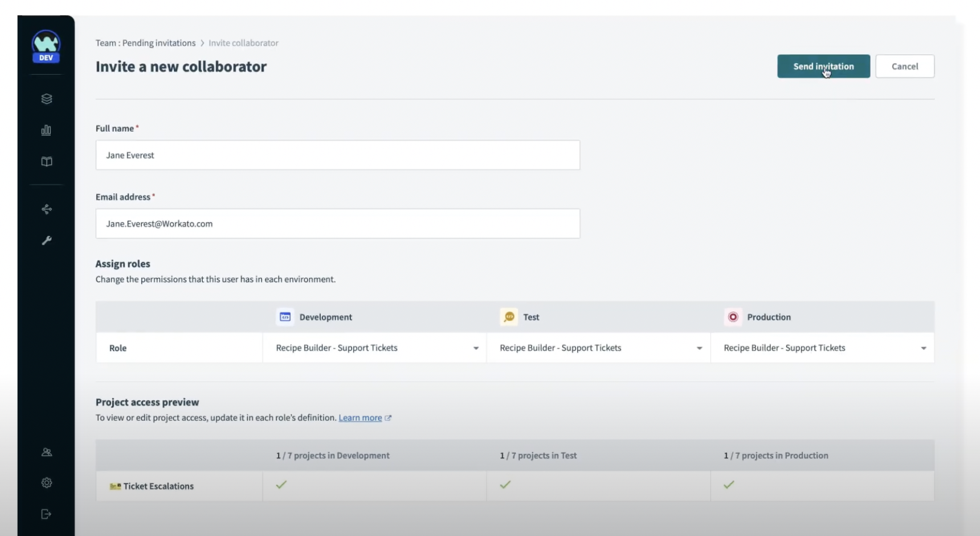The width and height of the screenshot is (980, 536).
Task: Go to Team : Pending invitations breadcrumb
Action: 145,43
